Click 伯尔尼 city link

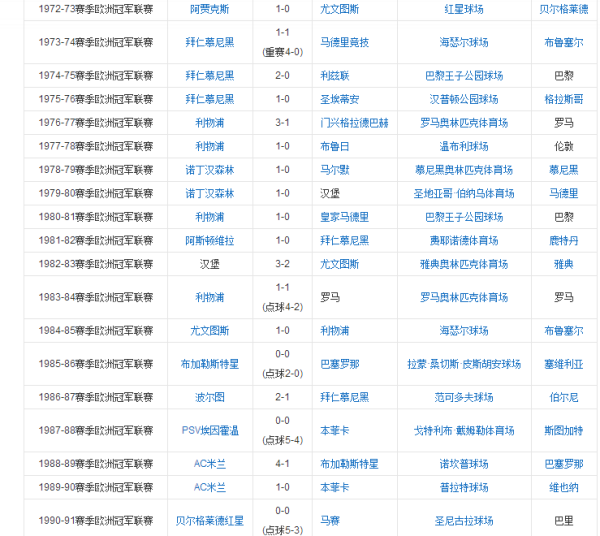[564, 397]
